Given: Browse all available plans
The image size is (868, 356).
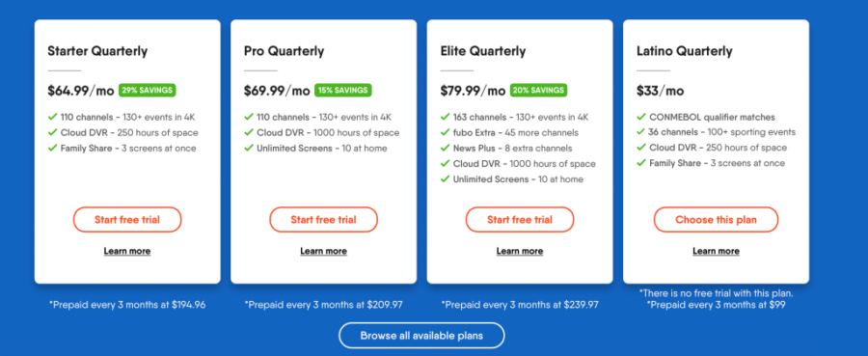Looking at the screenshot, I should [421, 336].
